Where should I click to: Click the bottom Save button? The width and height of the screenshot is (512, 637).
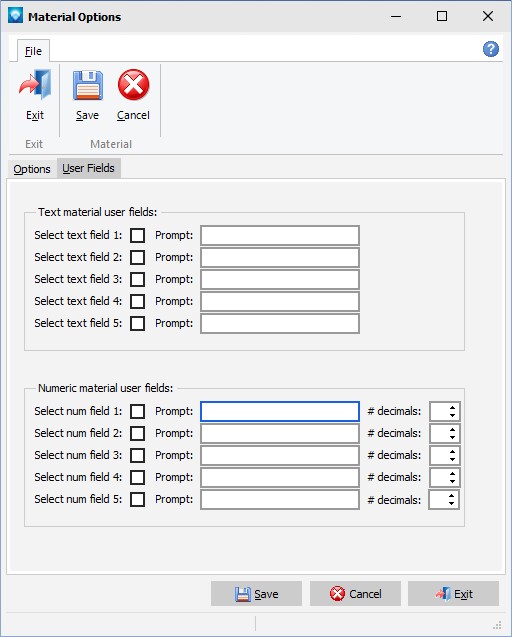[256, 594]
